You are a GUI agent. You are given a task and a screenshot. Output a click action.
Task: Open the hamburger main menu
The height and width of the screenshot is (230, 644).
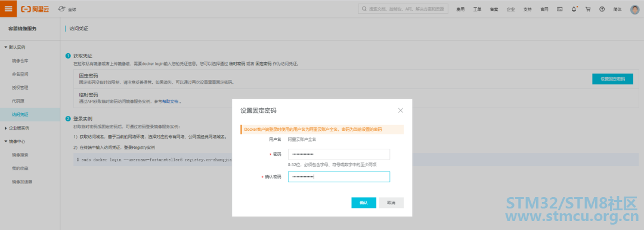tap(8, 8)
